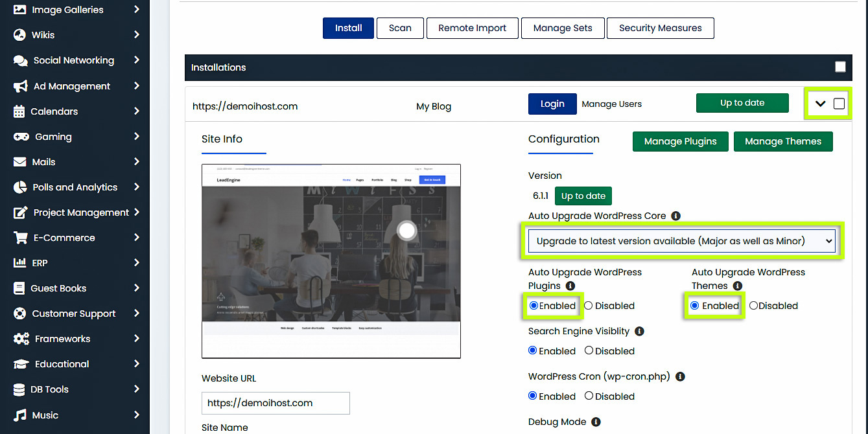Select Disabled for WordPress Cron
The image size is (868, 434).
point(589,396)
